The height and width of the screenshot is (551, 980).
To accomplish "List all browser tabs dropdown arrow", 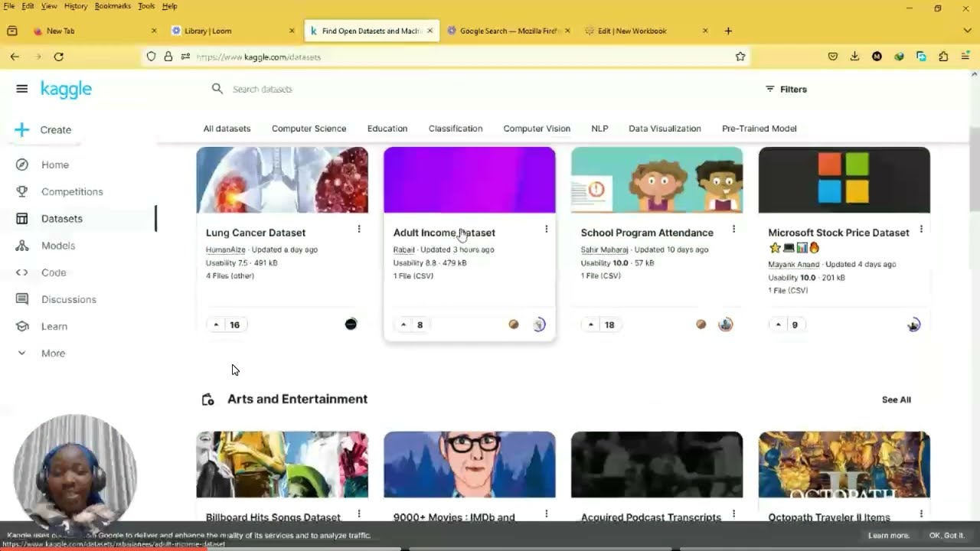I will point(967,31).
